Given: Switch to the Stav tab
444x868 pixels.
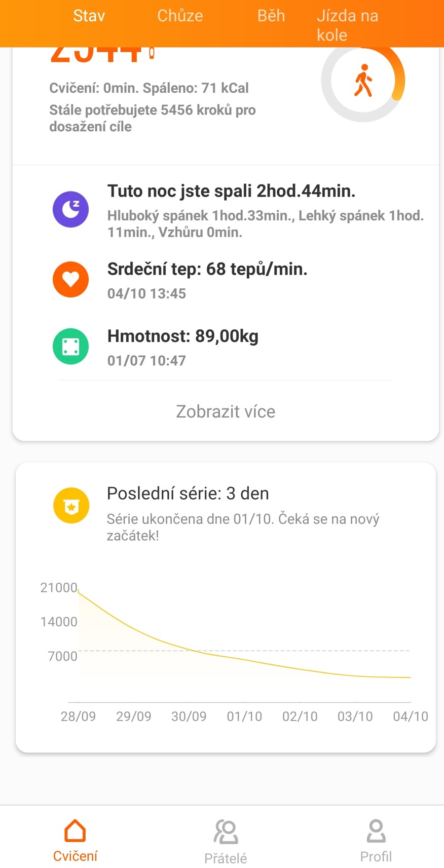Looking at the screenshot, I should [89, 16].
